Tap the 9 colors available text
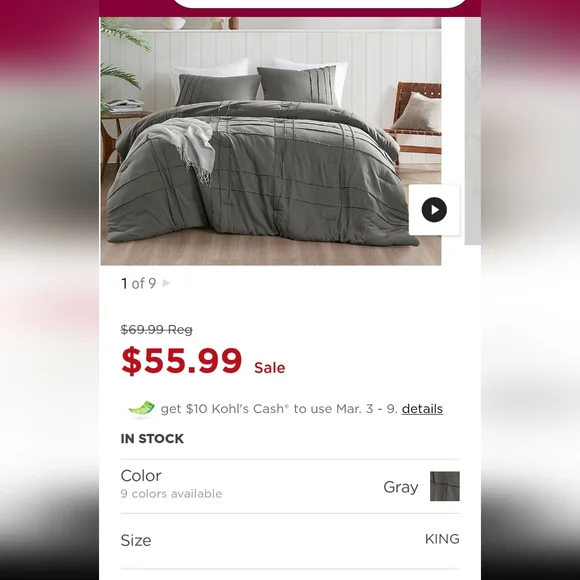580x580 pixels. tap(171, 493)
